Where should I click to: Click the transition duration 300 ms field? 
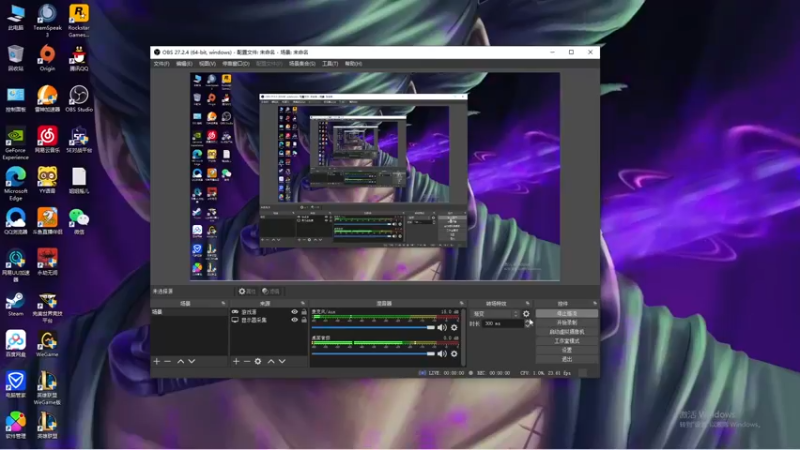coord(503,323)
